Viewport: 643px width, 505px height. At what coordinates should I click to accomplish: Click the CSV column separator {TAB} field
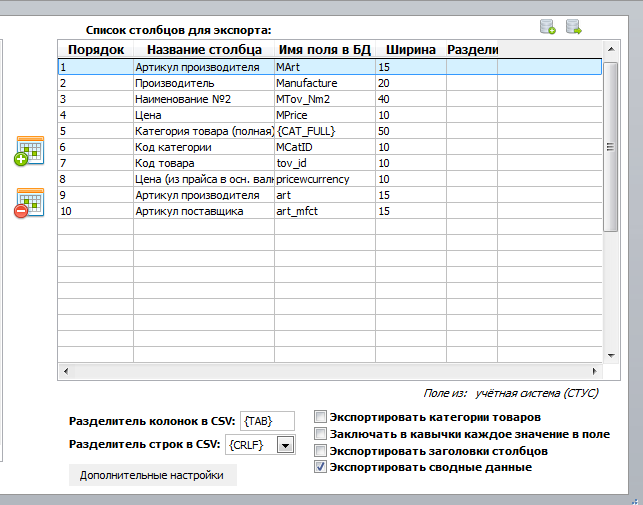click(267, 421)
